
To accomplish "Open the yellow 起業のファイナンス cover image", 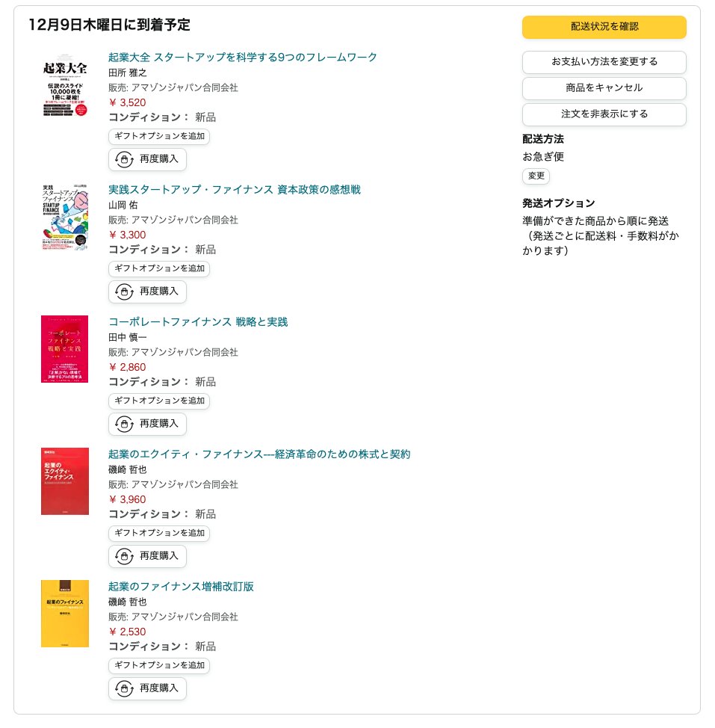I will pyautogui.click(x=65, y=614).
